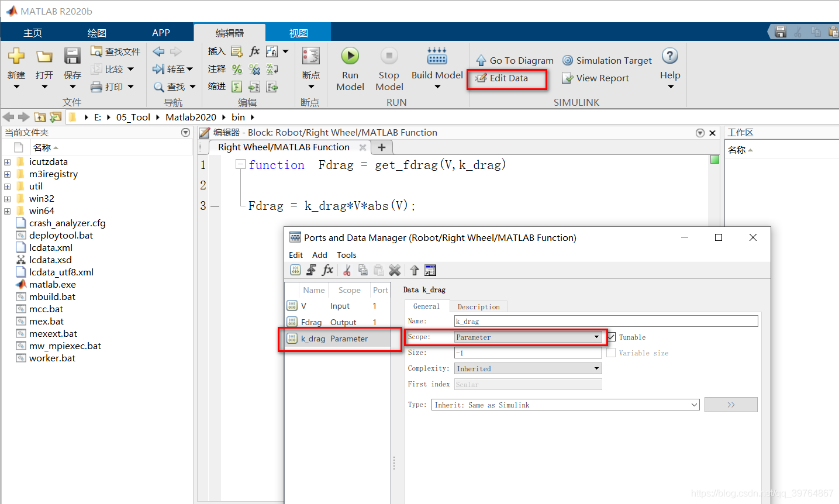
Task: Click Go To Diagram button
Action: point(515,60)
